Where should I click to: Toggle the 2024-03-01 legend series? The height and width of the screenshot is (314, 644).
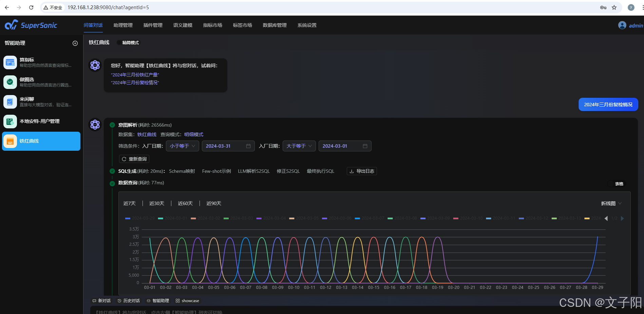click(x=173, y=218)
